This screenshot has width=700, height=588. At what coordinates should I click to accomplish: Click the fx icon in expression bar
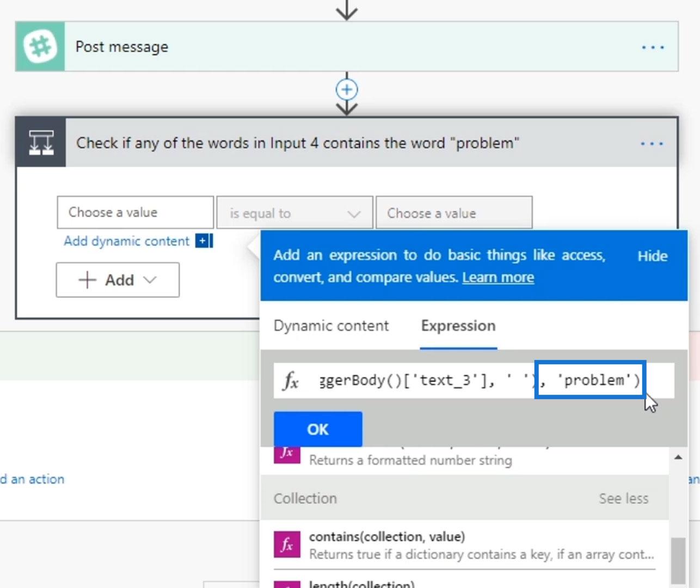[291, 381]
